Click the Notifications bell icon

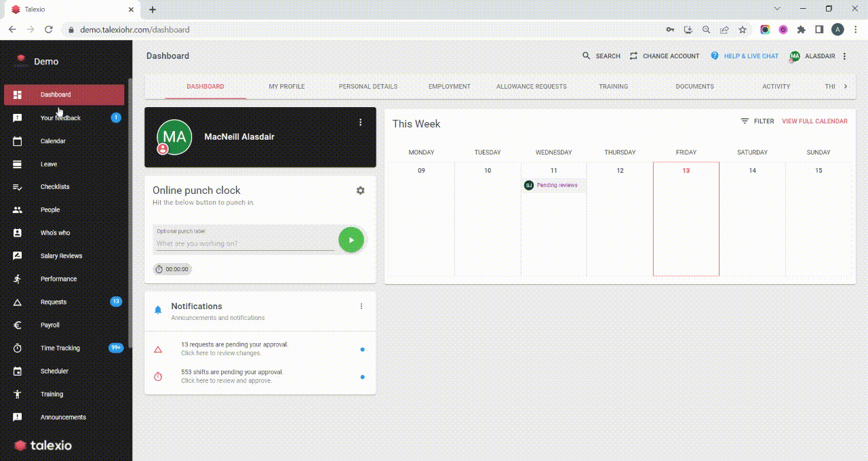coord(158,310)
